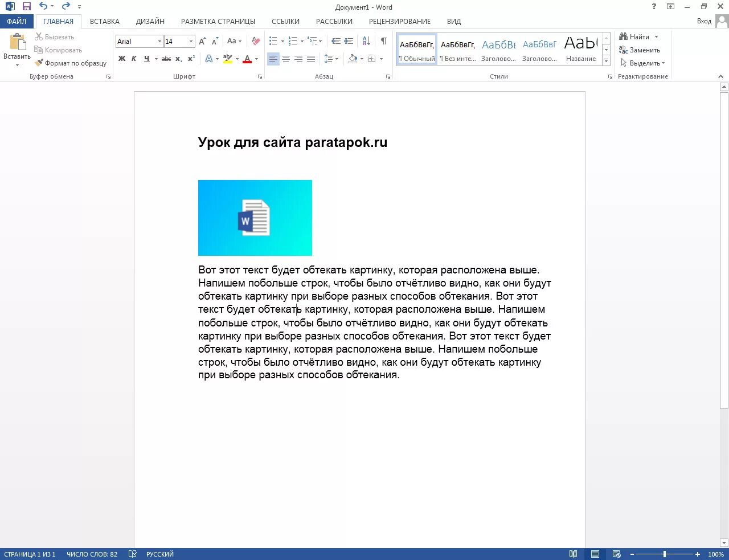Redo the last action
Image resolution: width=729 pixels, height=560 pixels.
(66, 6)
